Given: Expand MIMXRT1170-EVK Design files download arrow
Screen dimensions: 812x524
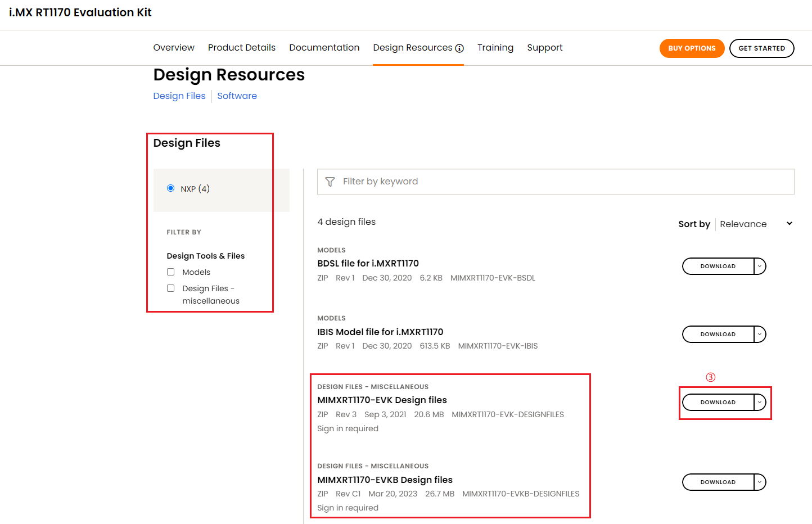Looking at the screenshot, I should tap(760, 403).
